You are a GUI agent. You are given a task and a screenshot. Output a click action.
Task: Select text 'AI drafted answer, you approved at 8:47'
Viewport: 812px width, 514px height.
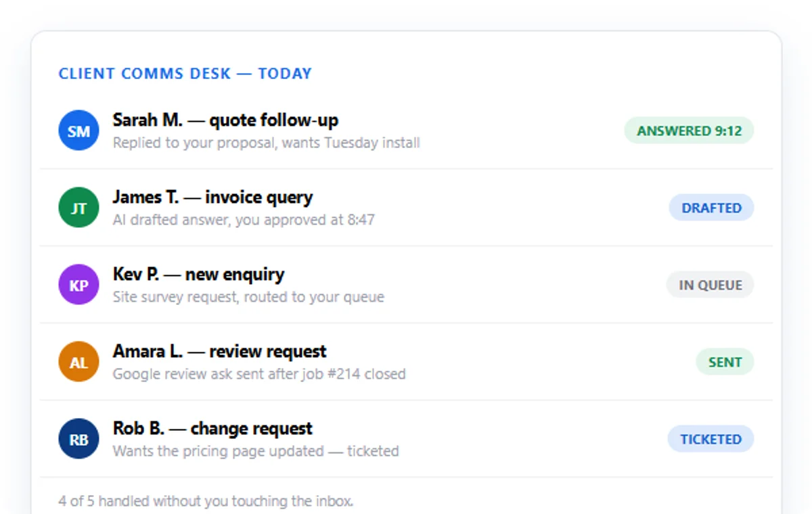point(244,220)
